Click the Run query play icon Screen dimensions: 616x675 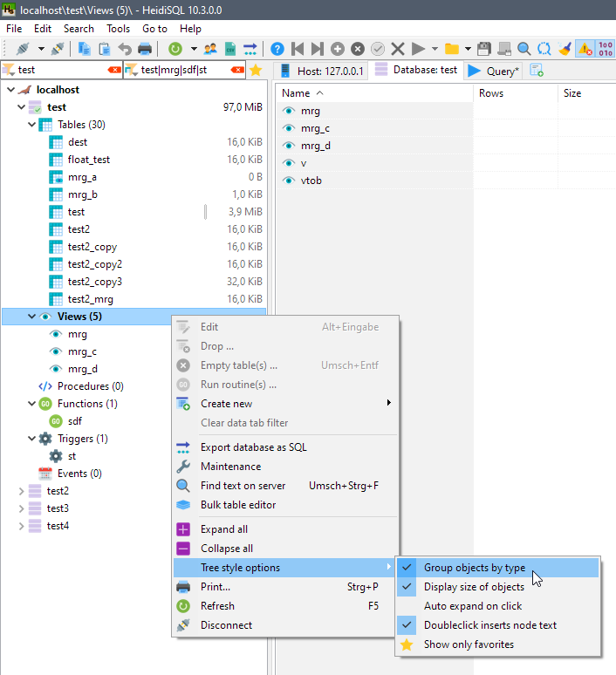click(417, 49)
